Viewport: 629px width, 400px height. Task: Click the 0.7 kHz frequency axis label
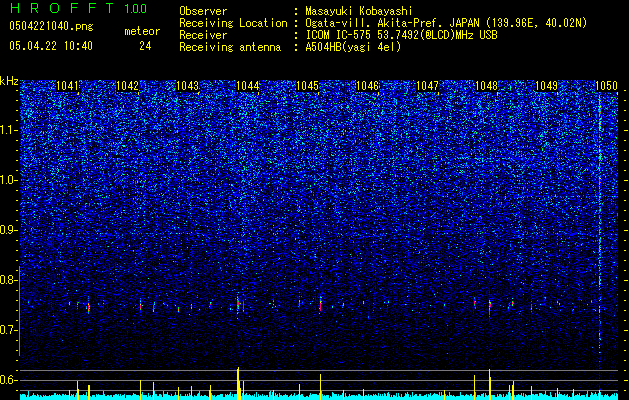pos(9,330)
